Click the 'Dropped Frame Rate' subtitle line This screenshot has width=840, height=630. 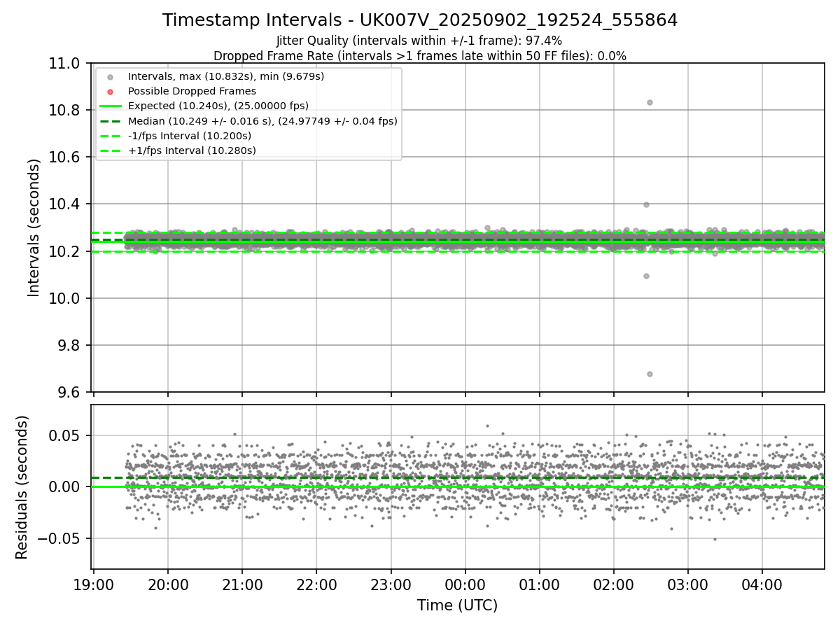tap(420, 56)
